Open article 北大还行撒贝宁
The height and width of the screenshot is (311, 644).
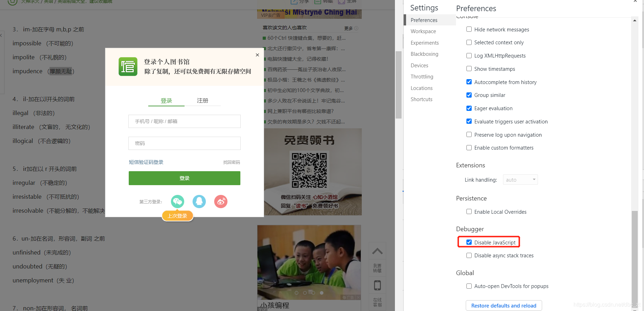coord(306,48)
